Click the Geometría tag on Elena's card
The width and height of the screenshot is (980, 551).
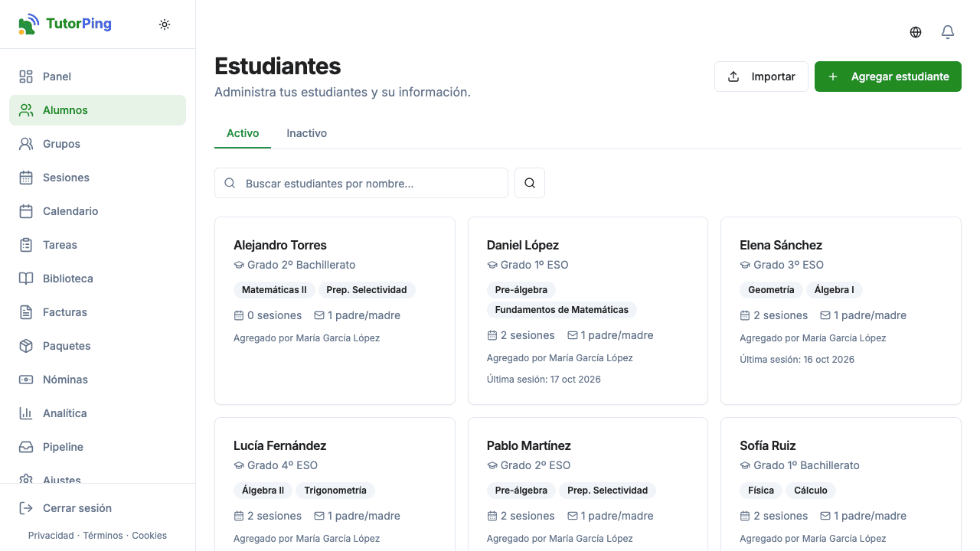[771, 290]
